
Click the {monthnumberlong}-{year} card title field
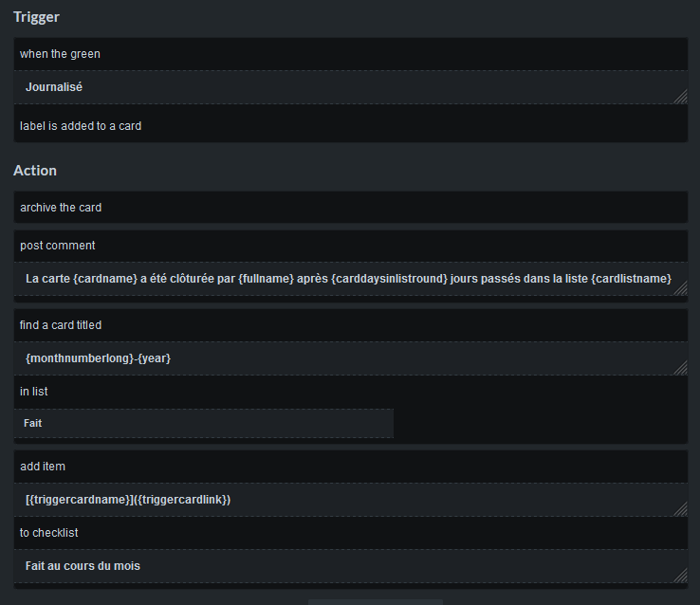(x=350, y=358)
